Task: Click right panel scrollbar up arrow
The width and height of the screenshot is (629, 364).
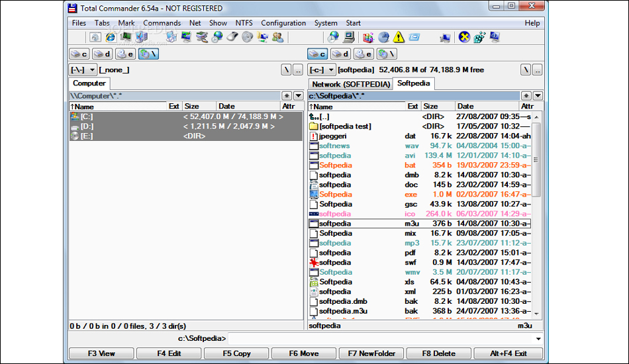Action: 536,117
